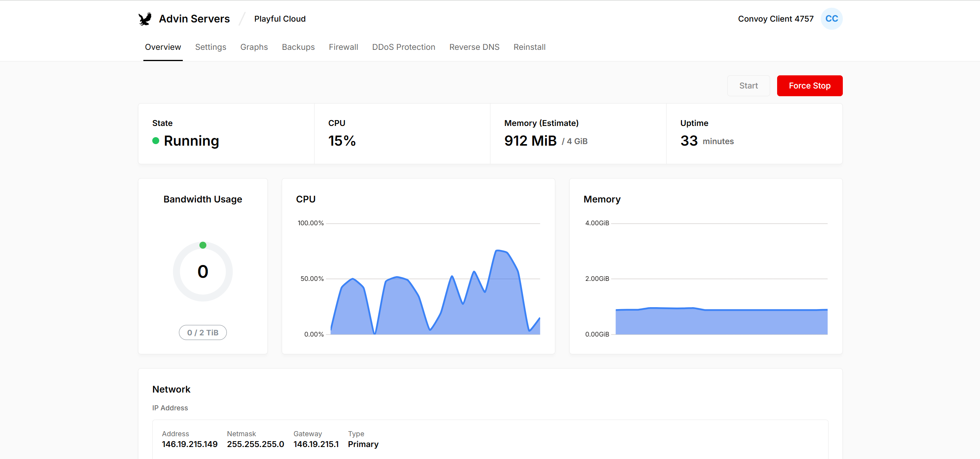Click the circular bandwidth usage gauge
The image size is (980, 459).
tap(203, 272)
